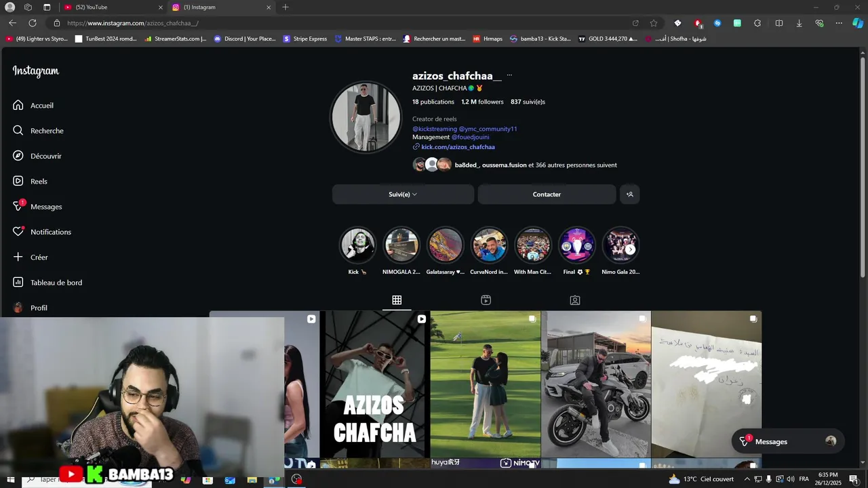Viewport: 868px width, 488px height.
Task: Close the Instagram browser tab
Action: [x=269, y=7]
